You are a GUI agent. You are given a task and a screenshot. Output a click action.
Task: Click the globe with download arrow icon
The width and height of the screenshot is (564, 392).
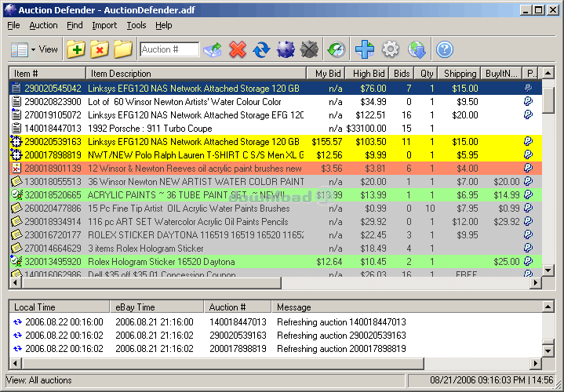[x=417, y=50]
